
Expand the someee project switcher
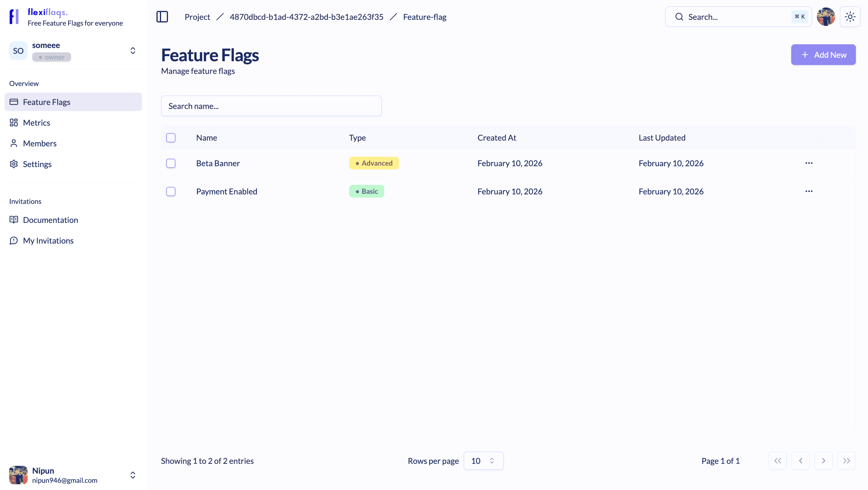click(133, 51)
